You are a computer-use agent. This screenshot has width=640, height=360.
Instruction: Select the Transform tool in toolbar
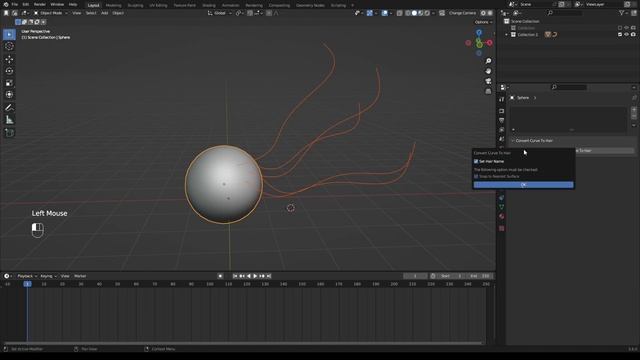pos(9,95)
